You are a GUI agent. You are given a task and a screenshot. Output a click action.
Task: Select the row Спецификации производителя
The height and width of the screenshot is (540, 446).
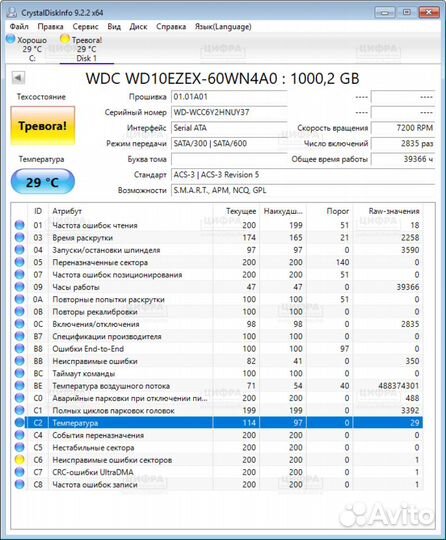point(217,336)
